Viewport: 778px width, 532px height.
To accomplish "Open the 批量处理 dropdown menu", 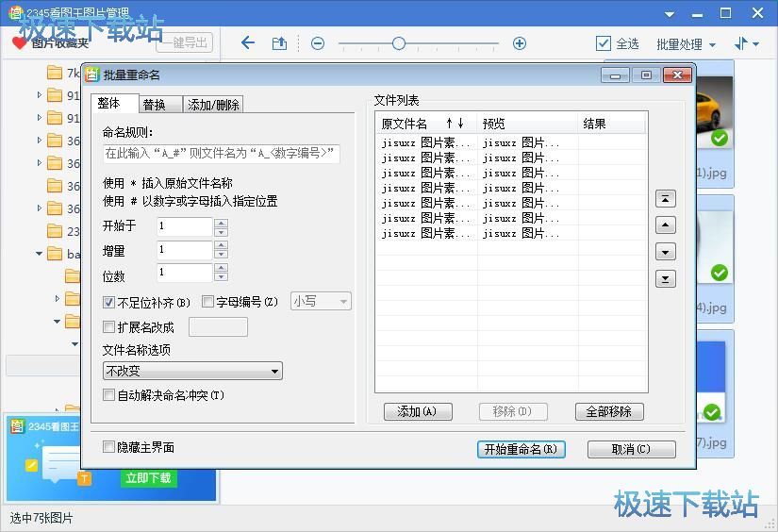I will [686, 44].
